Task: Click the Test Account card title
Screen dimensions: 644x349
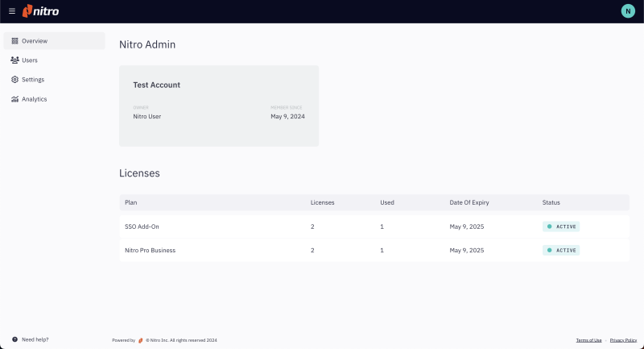Action: pos(156,85)
